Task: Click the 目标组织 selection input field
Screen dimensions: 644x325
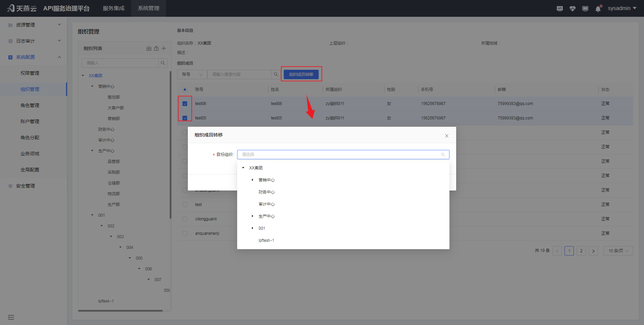Action: [342, 155]
